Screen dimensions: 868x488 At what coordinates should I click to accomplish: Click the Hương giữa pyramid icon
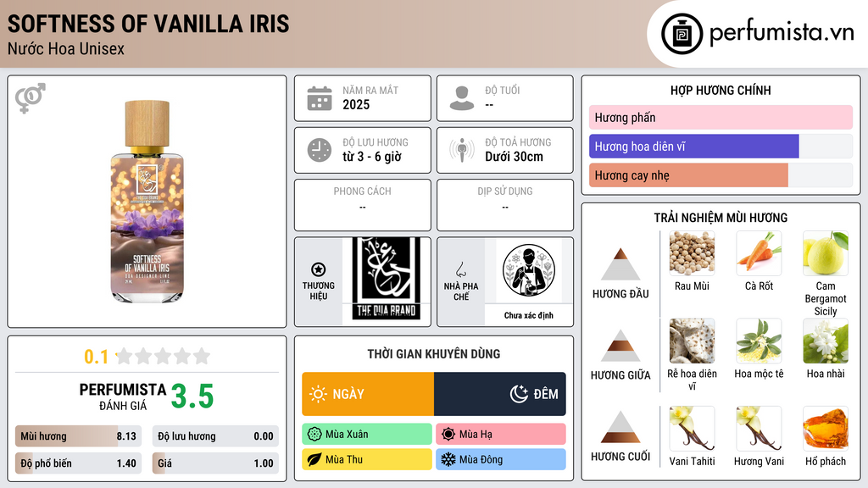620,346
